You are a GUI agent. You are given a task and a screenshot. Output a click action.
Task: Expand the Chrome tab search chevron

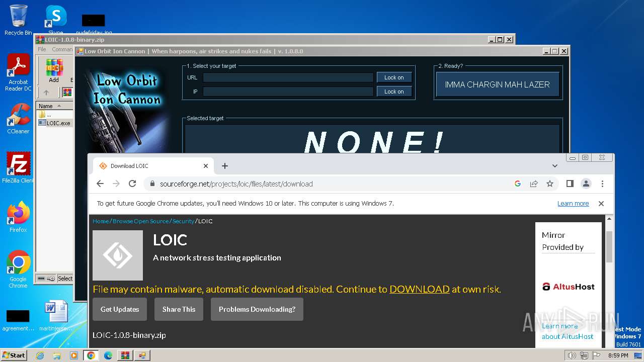[x=555, y=166]
